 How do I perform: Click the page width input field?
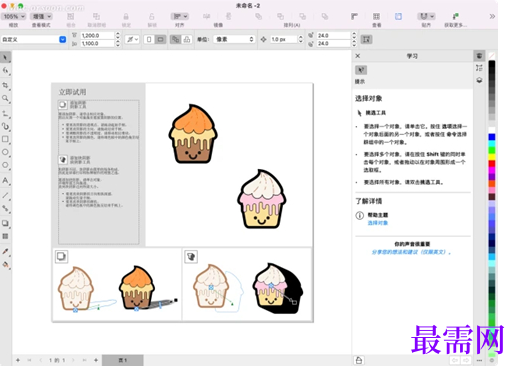tap(97, 35)
